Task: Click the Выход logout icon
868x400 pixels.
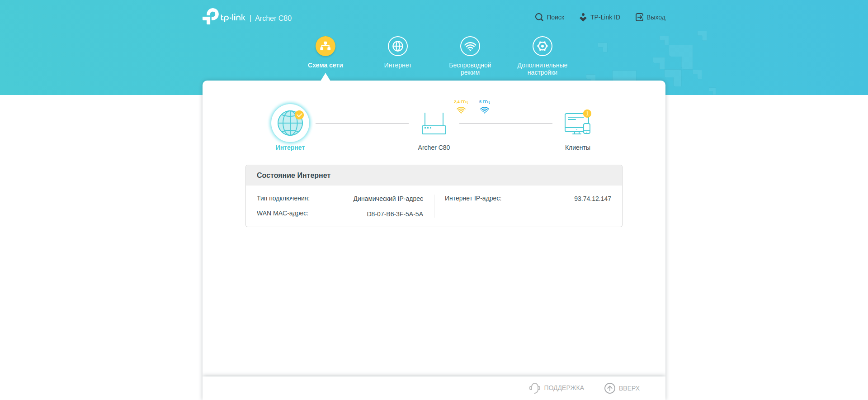Action: point(639,17)
